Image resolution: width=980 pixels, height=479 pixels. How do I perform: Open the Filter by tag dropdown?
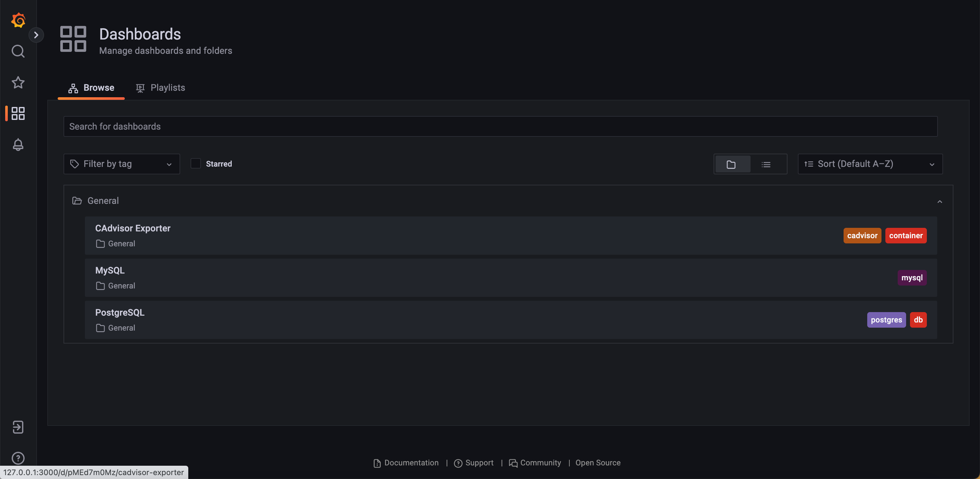[121, 164]
